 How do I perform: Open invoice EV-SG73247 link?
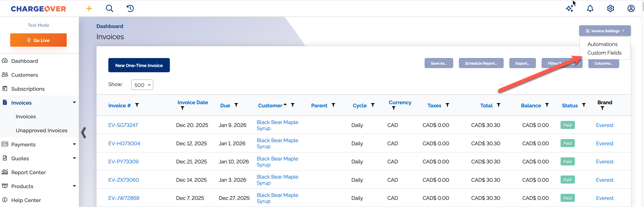(123, 125)
